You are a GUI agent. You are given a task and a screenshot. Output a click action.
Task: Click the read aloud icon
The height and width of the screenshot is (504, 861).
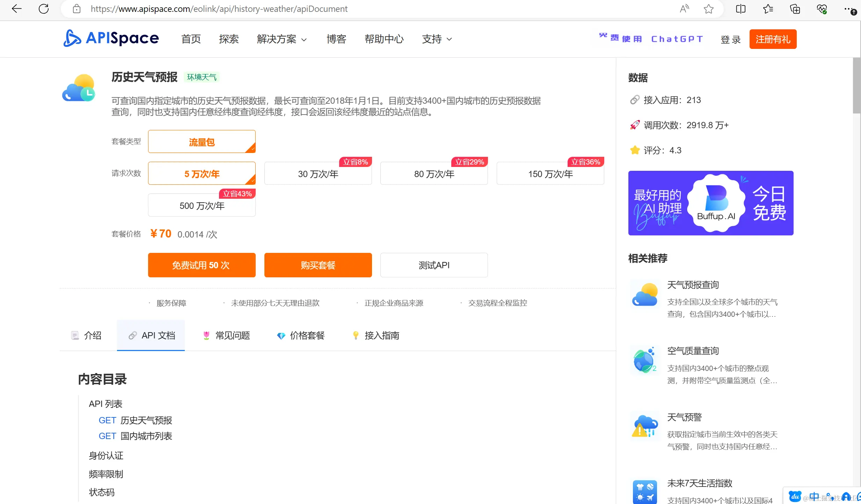[684, 9]
